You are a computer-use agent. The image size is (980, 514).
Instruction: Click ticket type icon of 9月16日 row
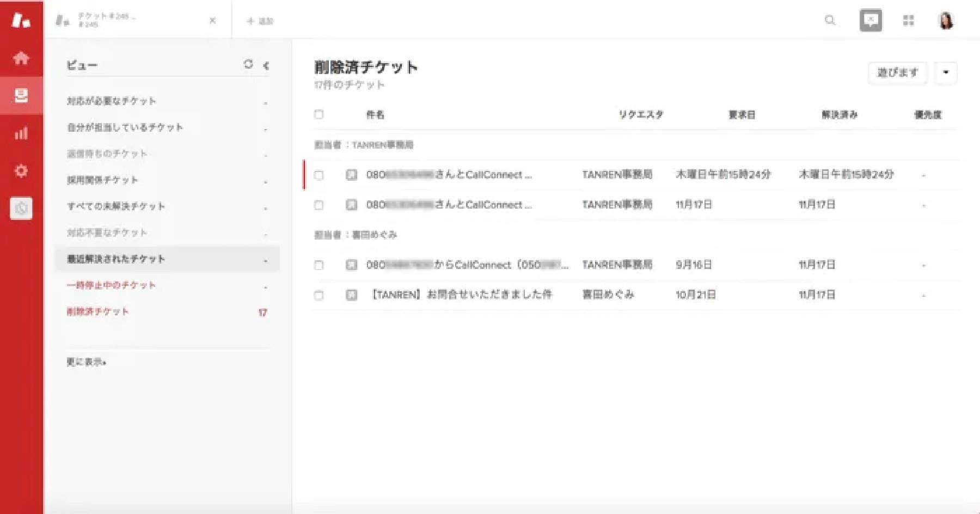coord(352,265)
